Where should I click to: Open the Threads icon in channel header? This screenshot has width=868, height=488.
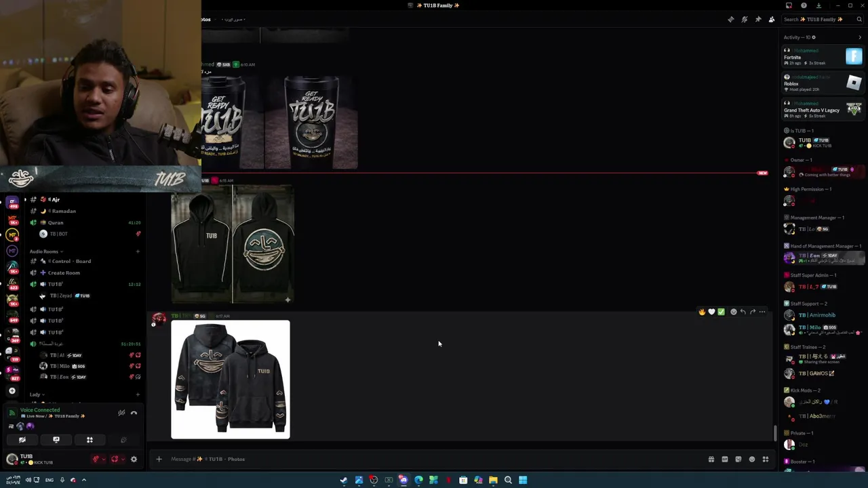coord(730,20)
